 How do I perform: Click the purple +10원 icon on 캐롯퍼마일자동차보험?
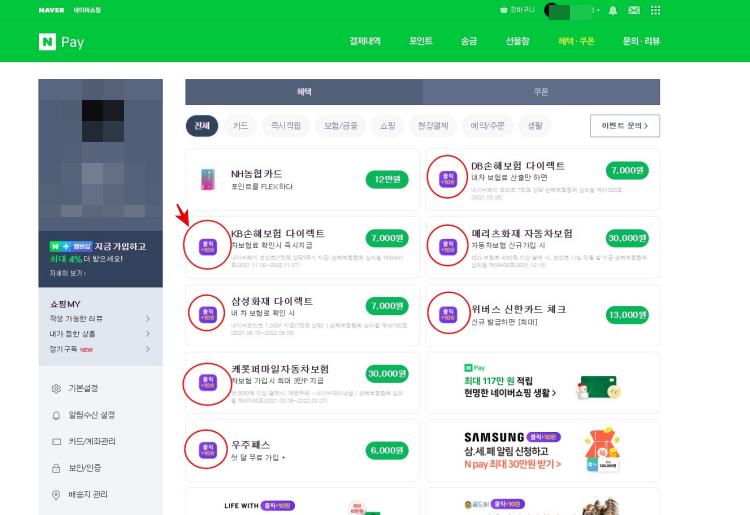[208, 383]
